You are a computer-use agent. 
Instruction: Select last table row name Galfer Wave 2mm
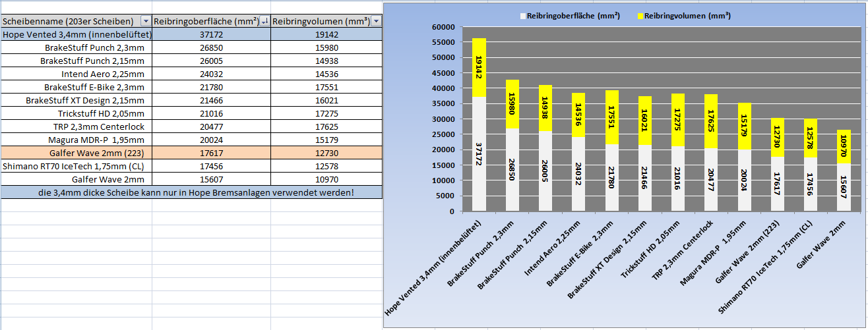click(x=77, y=179)
